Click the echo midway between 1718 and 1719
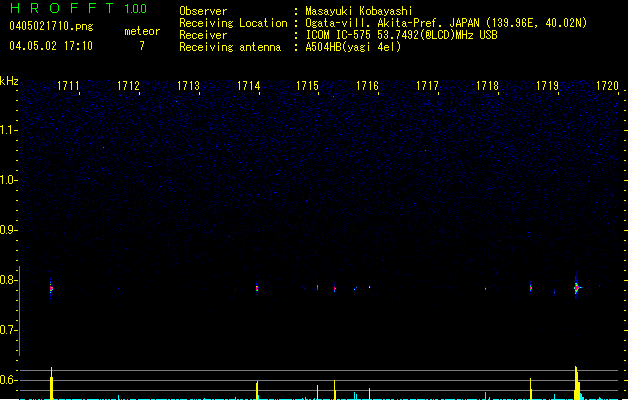Viewport: 629px width, 400px height. pyautogui.click(x=531, y=288)
